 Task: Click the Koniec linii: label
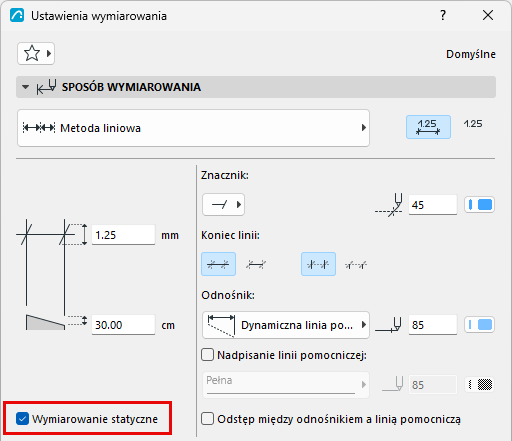click(x=230, y=235)
